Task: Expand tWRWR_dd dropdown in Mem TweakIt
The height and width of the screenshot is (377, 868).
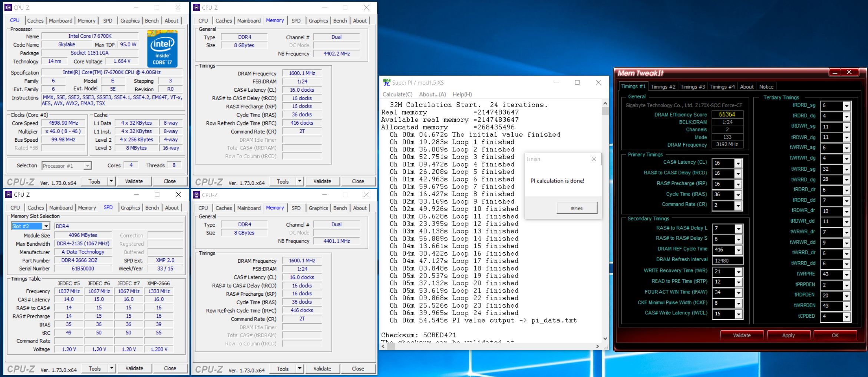Action: [x=846, y=243]
